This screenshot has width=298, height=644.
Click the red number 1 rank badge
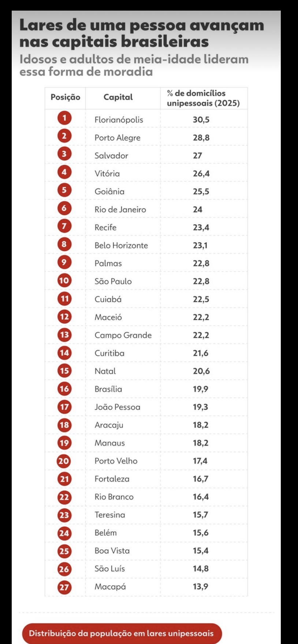coord(64,118)
